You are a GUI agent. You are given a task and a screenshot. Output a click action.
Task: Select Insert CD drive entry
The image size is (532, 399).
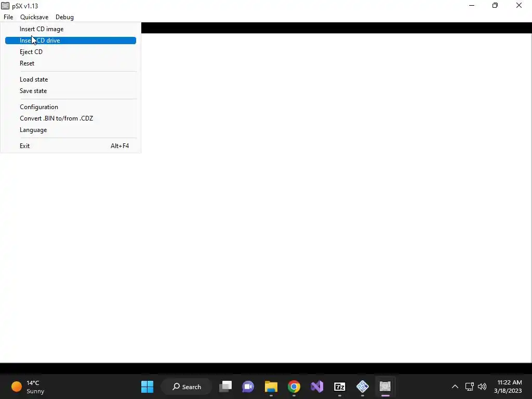tap(71, 41)
